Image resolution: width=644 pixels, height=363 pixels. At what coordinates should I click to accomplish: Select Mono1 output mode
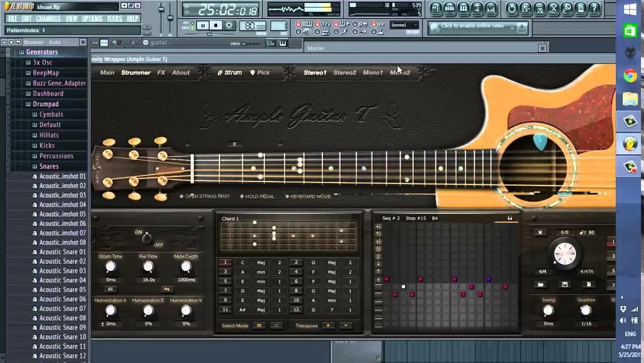click(x=373, y=73)
